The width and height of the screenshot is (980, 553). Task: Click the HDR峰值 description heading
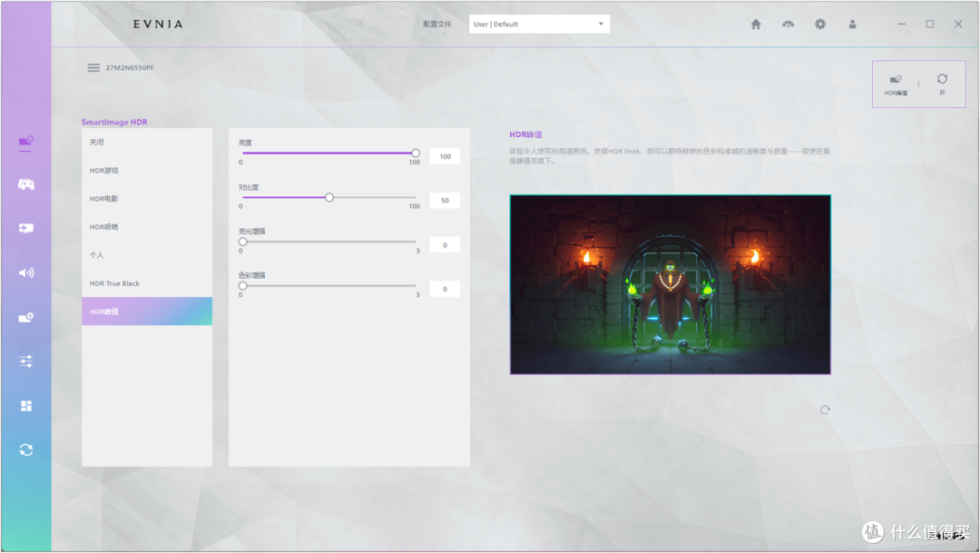(x=525, y=134)
